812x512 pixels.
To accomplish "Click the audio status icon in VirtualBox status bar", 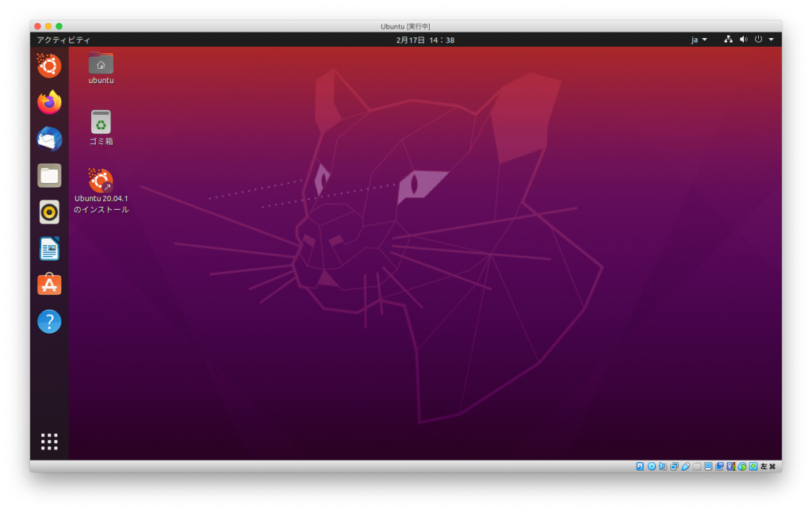I will click(x=662, y=467).
